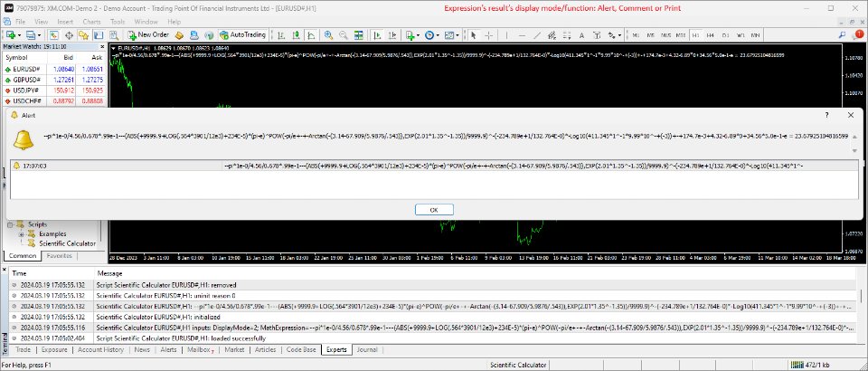
Task: Open the Tools menu
Action: [x=118, y=22]
